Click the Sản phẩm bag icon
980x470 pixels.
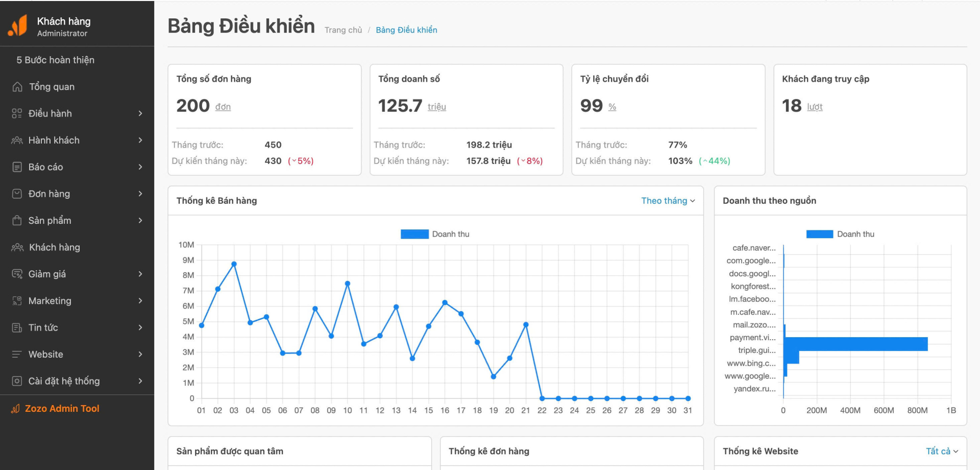(x=17, y=220)
